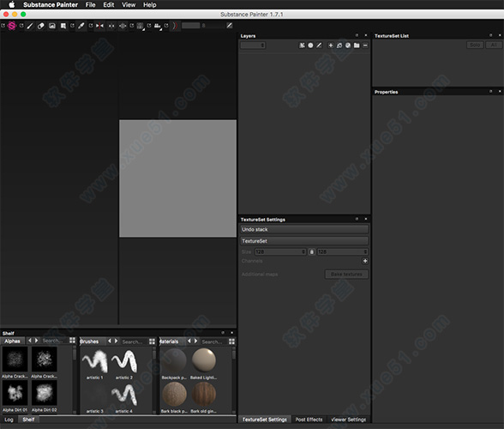This screenshot has width=504, height=429.
Task: Select the Paint brush tool
Action: coord(30,26)
